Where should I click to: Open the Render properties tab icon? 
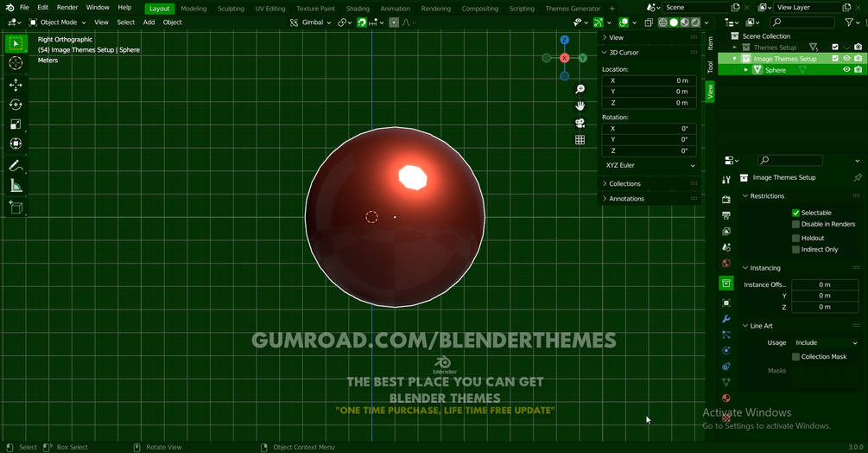point(726,200)
